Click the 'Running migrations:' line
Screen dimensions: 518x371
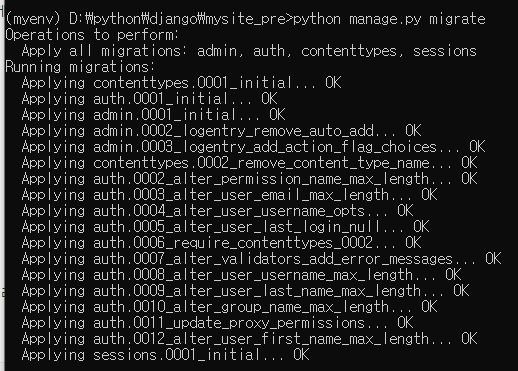coord(80,67)
